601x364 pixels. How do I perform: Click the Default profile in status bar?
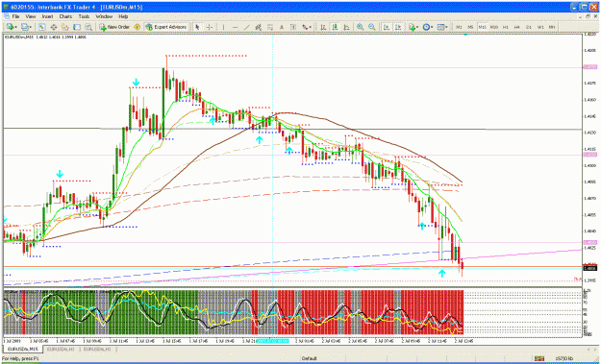309,358
